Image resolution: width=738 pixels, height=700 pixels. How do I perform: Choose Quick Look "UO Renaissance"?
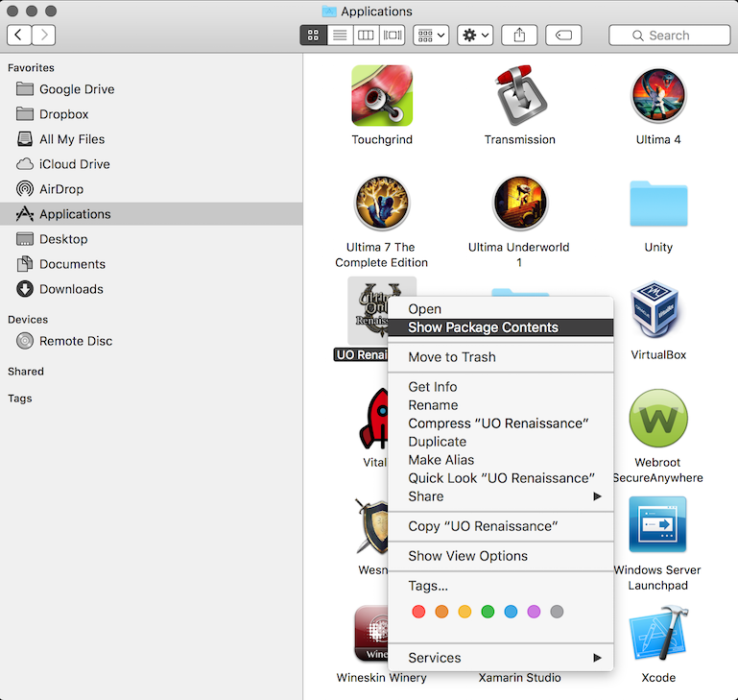tap(500, 478)
